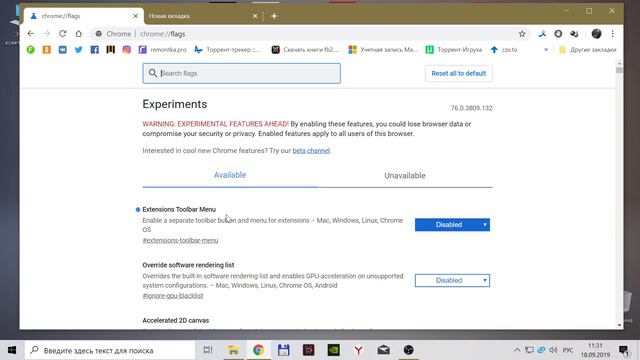640x360 pixels.
Task: Follow the beta channel link
Action: click(311, 151)
